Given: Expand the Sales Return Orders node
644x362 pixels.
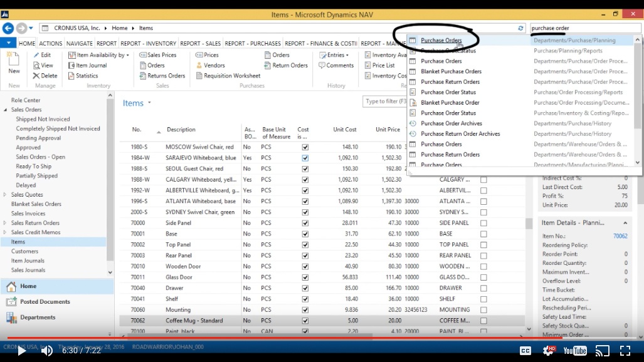Looking at the screenshot, I should tap(5, 223).
